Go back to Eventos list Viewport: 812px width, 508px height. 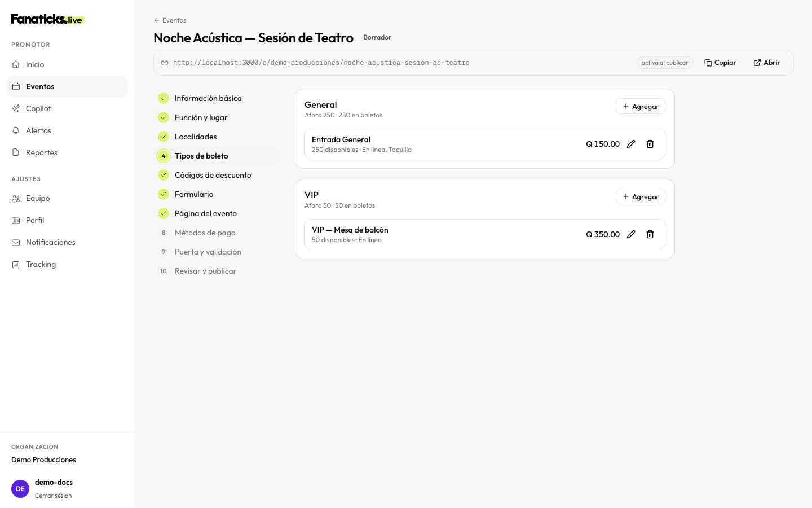click(x=170, y=20)
